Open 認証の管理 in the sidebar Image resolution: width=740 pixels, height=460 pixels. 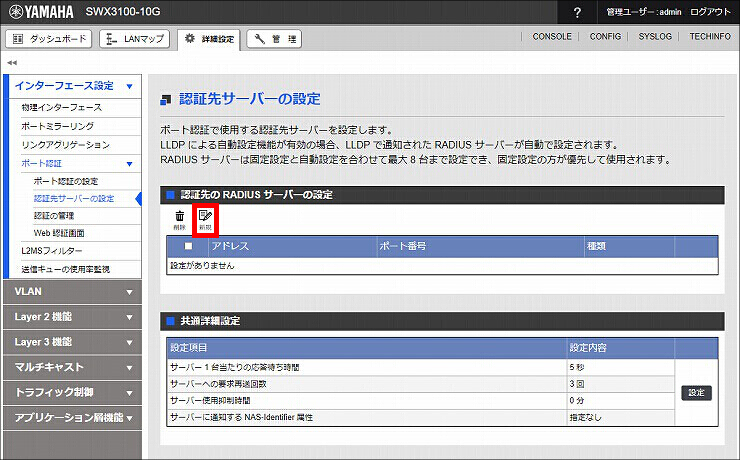(54, 216)
